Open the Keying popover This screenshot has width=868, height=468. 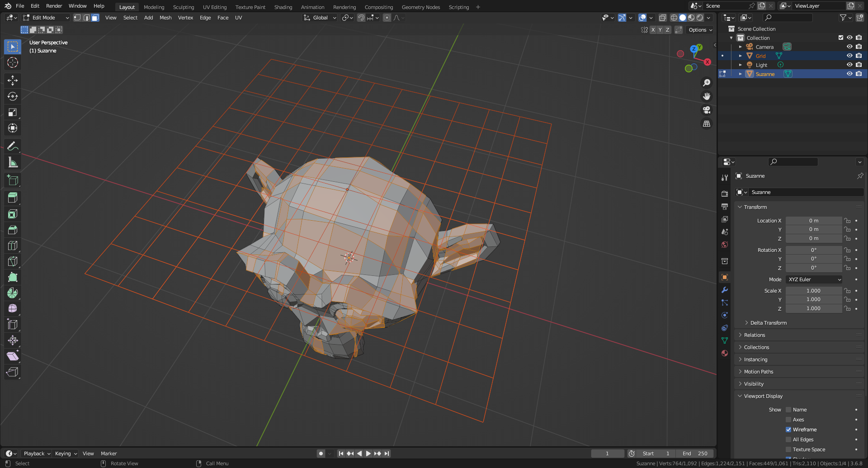(66, 454)
